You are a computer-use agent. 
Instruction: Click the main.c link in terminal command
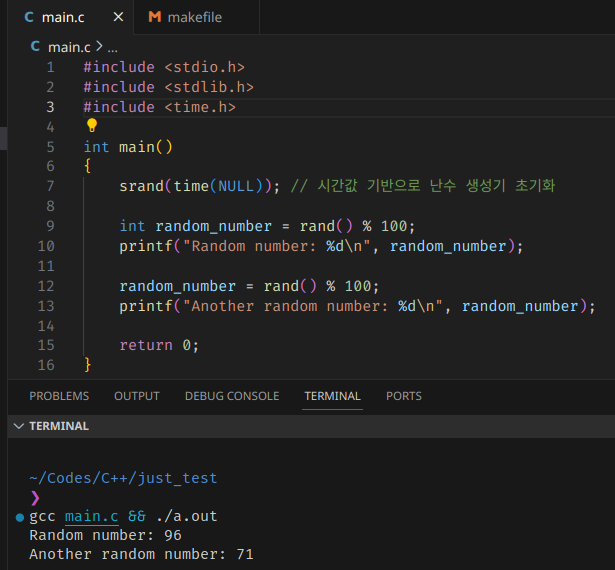coord(91,516)
